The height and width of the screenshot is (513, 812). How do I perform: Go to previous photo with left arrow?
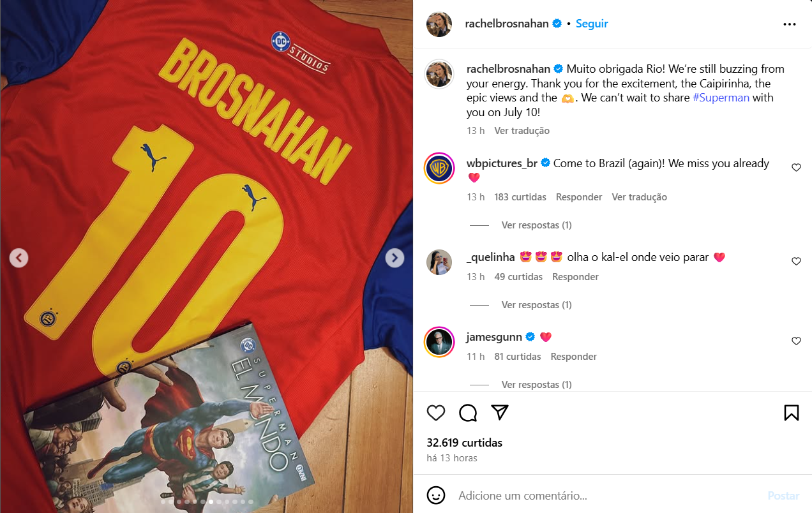coord(19,258)
